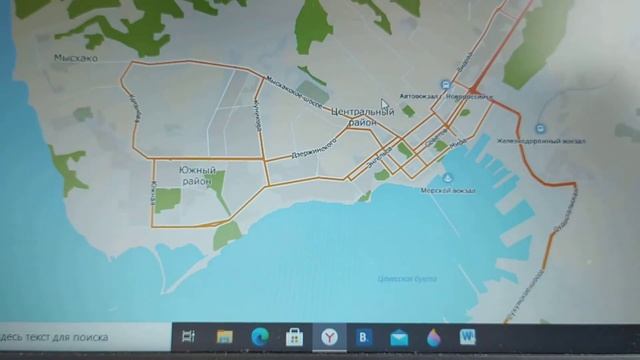640x360 pixels.
Task: Open Word app from the taskbar
Action: [x=467, y=337]
